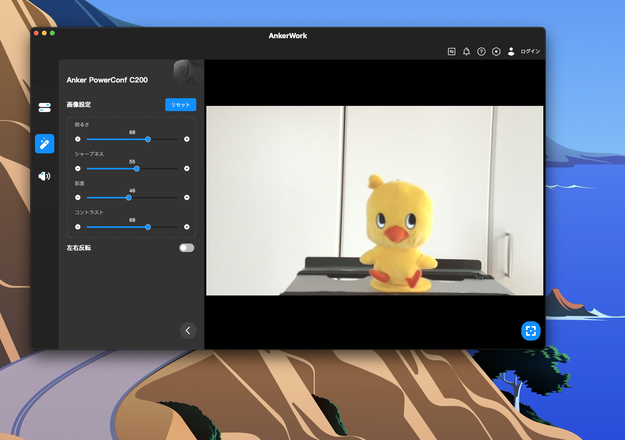
Task: Decrease シャープネス sharpness with minus button
Action: [78, 169]
